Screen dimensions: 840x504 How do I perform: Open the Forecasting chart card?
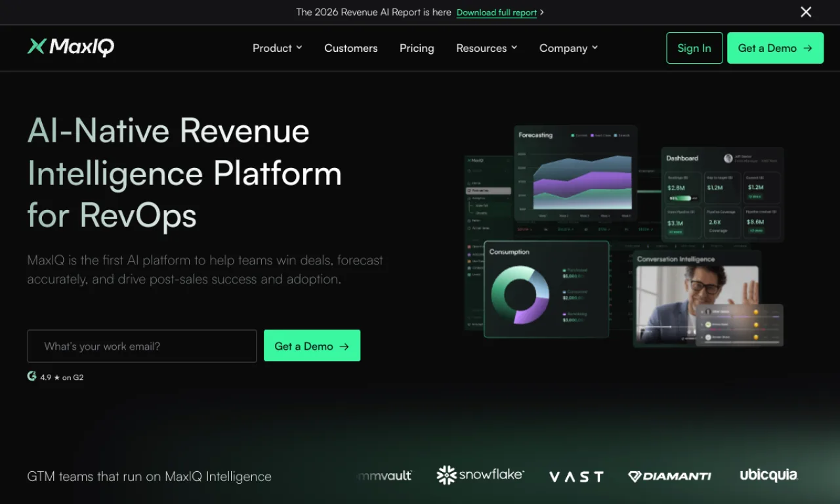pyautogui.click(x=576, y=173)
